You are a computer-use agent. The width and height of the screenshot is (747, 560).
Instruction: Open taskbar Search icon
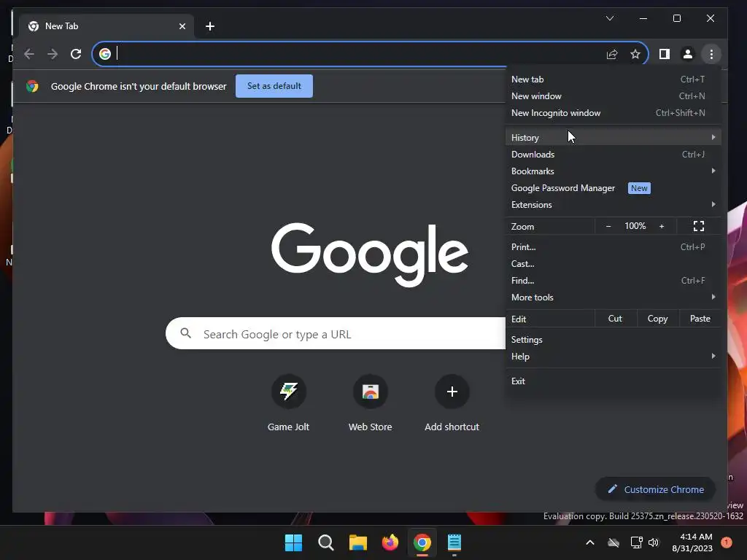[x=326, y=542]
